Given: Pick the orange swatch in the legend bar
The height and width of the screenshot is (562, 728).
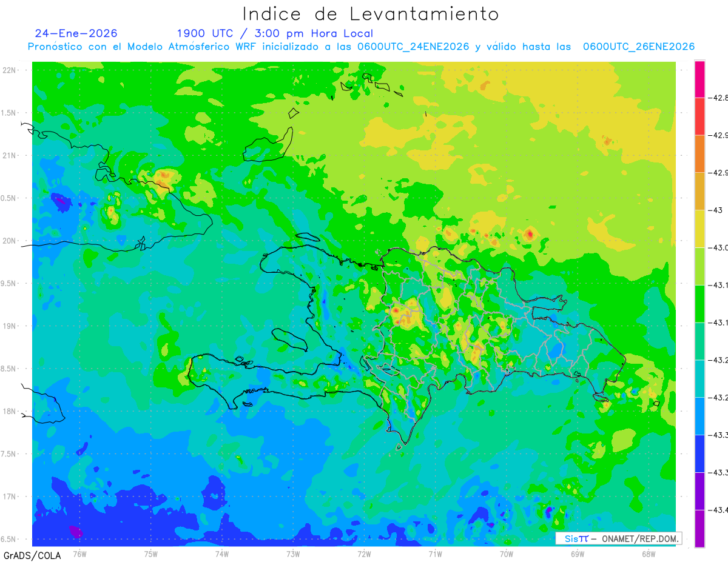Looking at the screenshot, I should point(699,153).
